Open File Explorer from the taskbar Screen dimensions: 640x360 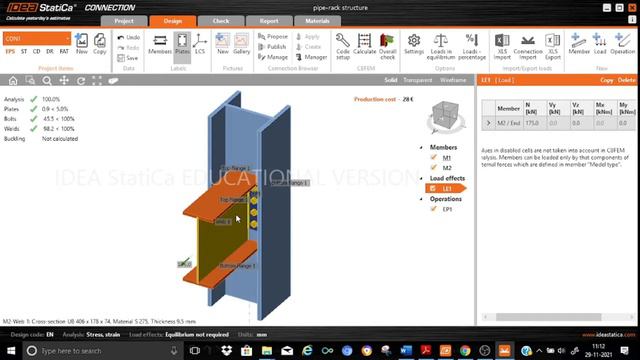tap(267, 351)
